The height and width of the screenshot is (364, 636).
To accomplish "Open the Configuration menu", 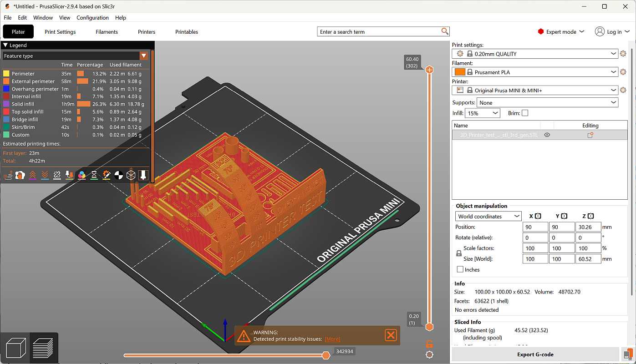I will click(x=92, y=18).
